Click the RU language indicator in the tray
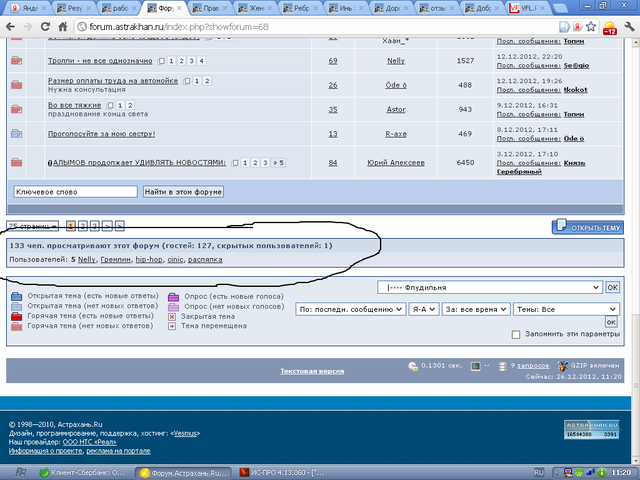Viewport: 640px width, 480px height. click(537, 471)
